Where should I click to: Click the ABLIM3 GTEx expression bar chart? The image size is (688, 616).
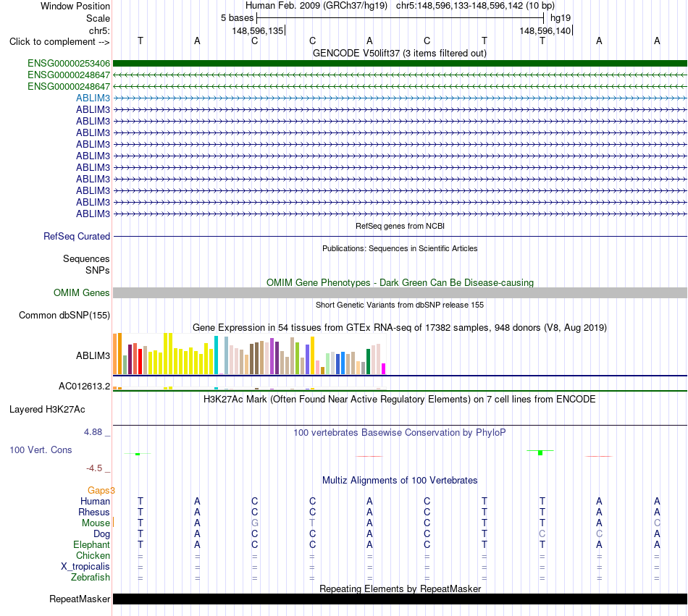249,354
